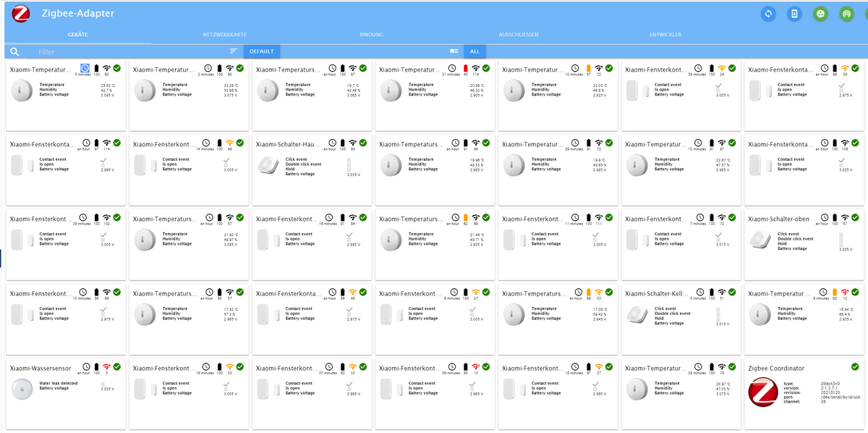
Task: Click battery icon on 23.29 °C card
Action: (220, 68)
